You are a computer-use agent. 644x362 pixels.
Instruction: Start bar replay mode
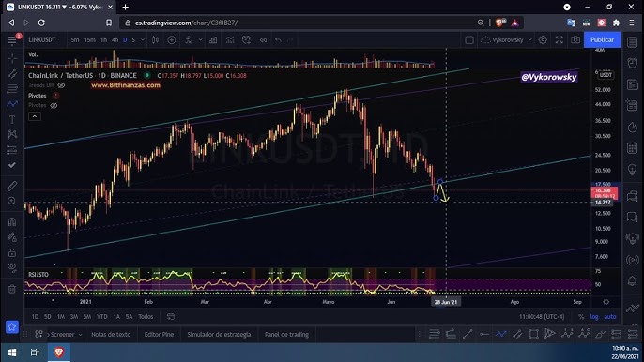pyautogui.click(x=263, y=39)
